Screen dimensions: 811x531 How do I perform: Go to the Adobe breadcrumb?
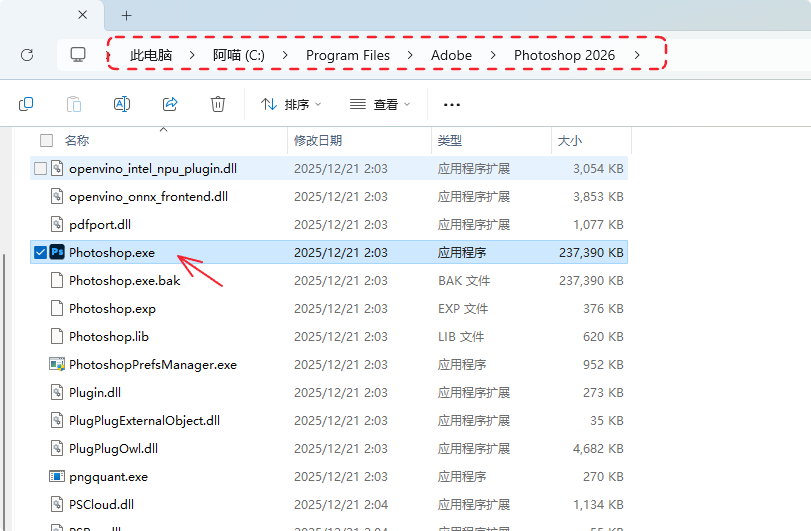tap(452, 55)
